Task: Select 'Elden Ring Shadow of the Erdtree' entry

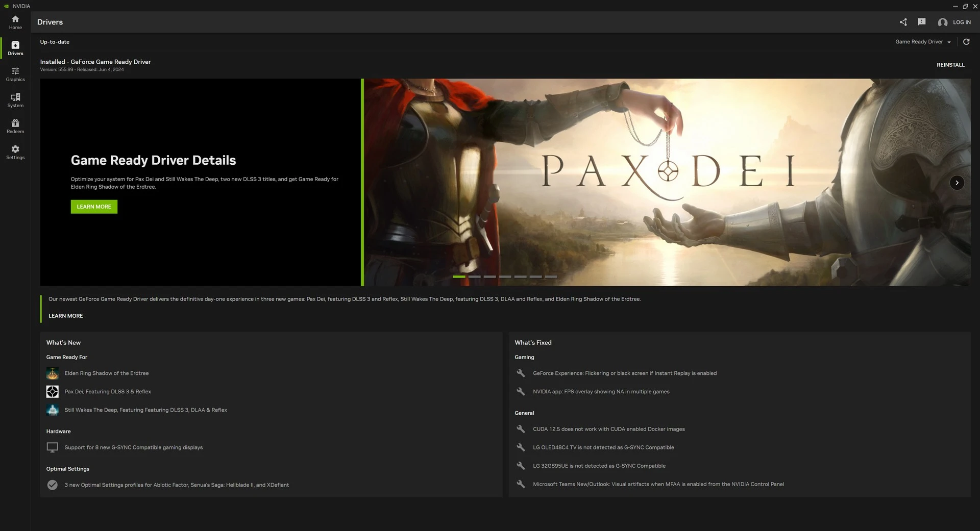Action: click(x=107, y=373)
